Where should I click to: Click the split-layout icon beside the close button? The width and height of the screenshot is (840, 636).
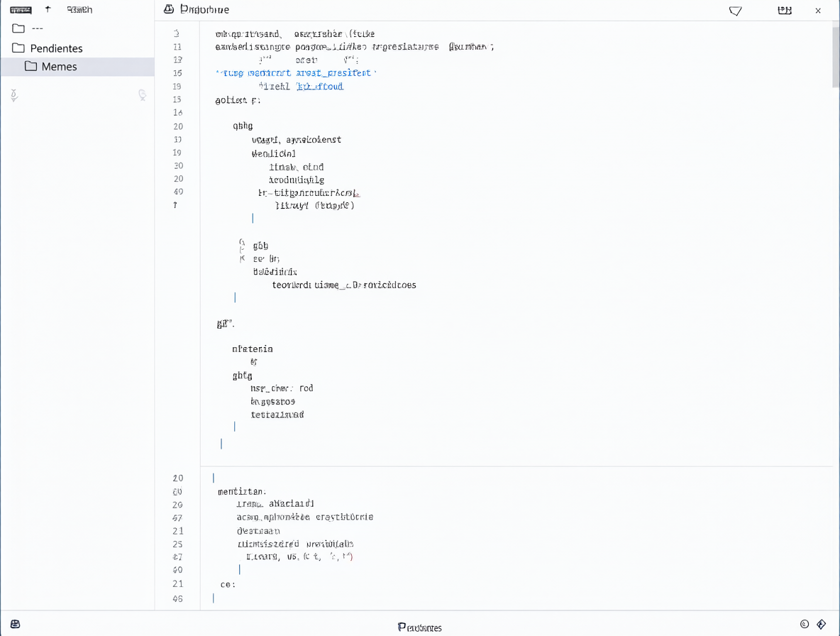click(784, 10)
